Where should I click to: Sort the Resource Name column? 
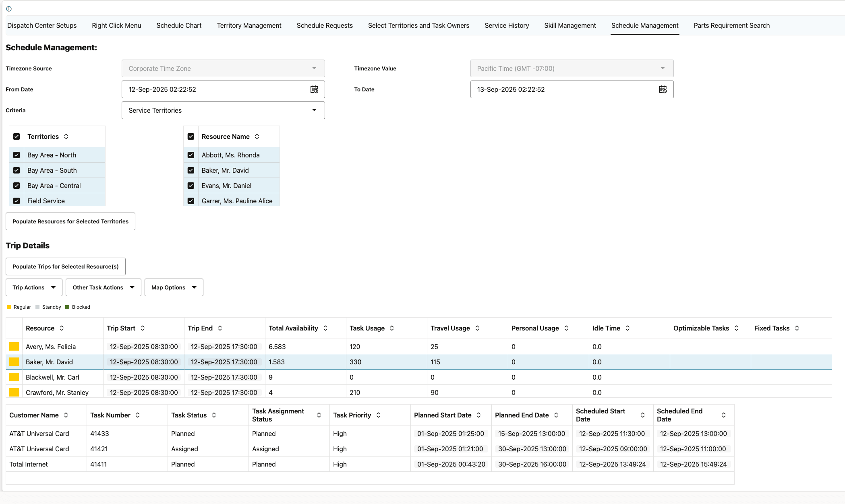coord(257,136)
